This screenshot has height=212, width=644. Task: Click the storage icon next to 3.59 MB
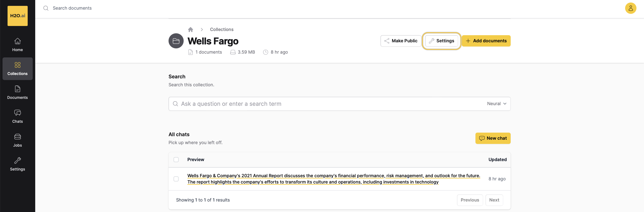(233, 52)
